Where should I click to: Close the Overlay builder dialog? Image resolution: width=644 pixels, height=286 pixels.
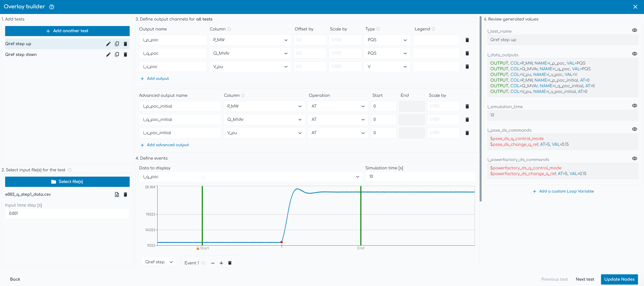click(635, 7)
